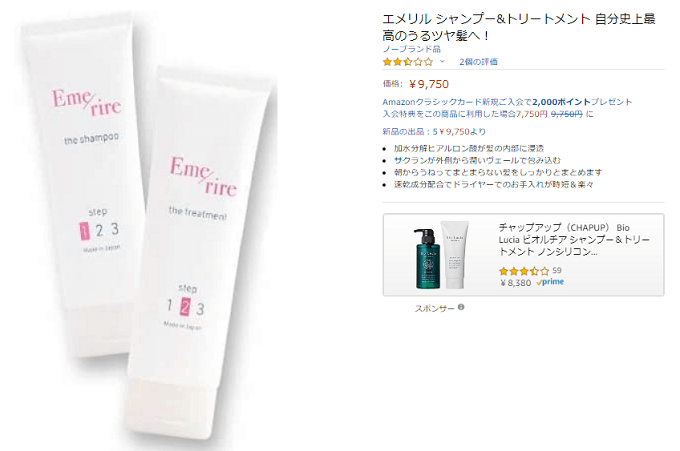Open the CHAPUP Bio Lucia sponsored product title
This screenshot has height=451, width=680.
coord(574,239)
